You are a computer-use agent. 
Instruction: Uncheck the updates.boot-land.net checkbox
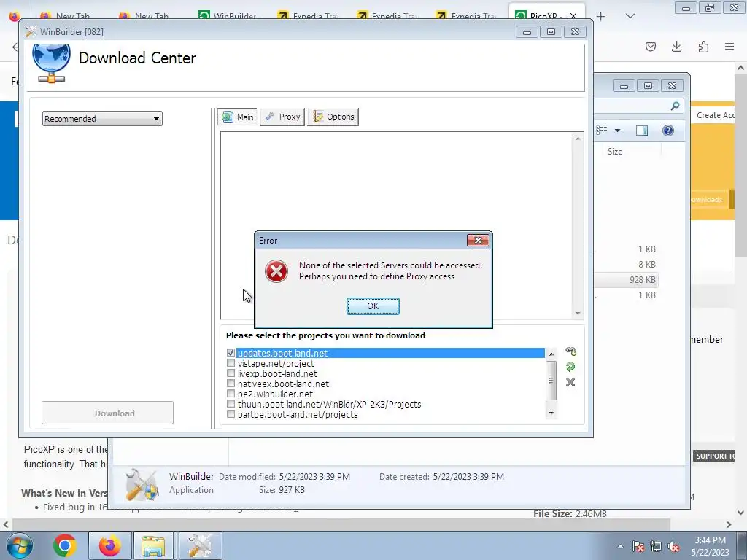tap(231, 353)
